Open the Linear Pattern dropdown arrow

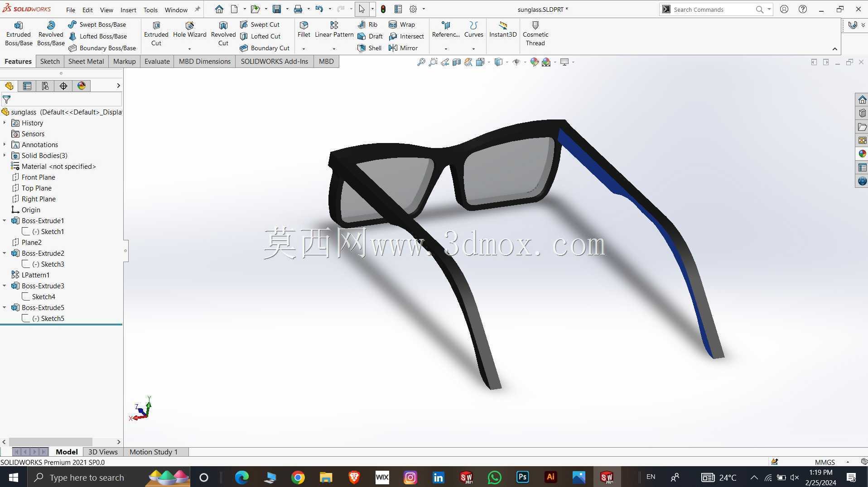[334, 49]
